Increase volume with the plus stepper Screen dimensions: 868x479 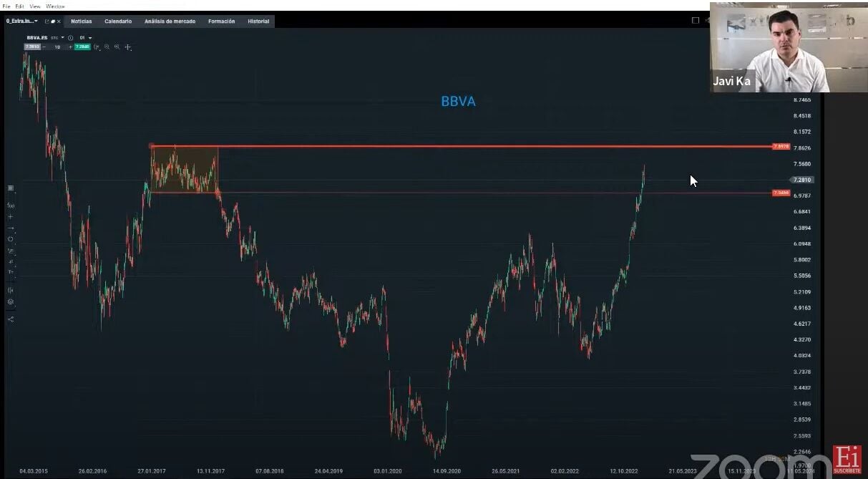point(70,47)
